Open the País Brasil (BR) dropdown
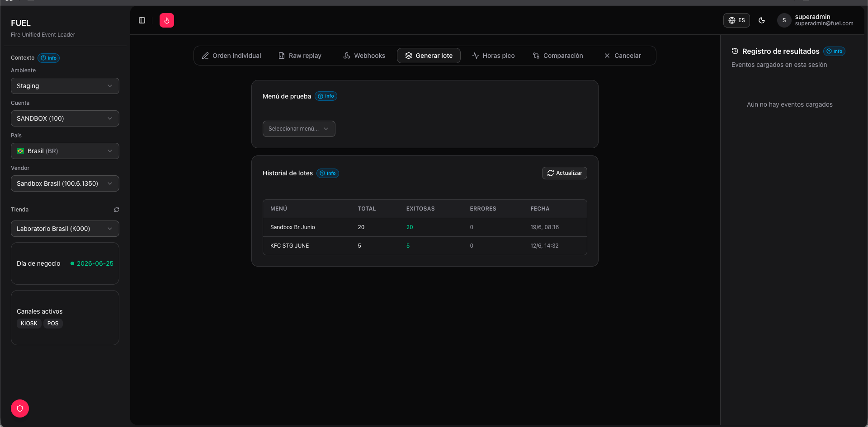 pos(65,151)
